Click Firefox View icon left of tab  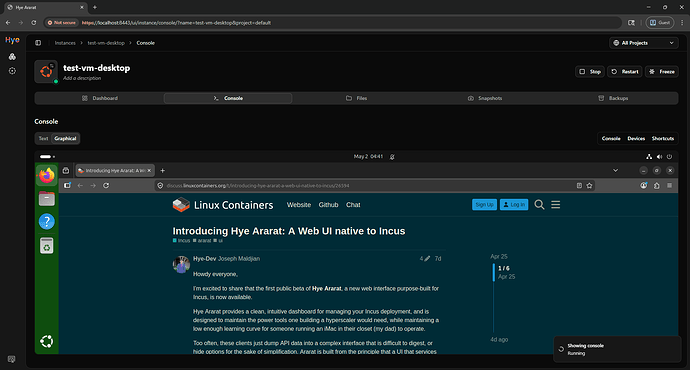pyautogui.click(x=66, y=171)
